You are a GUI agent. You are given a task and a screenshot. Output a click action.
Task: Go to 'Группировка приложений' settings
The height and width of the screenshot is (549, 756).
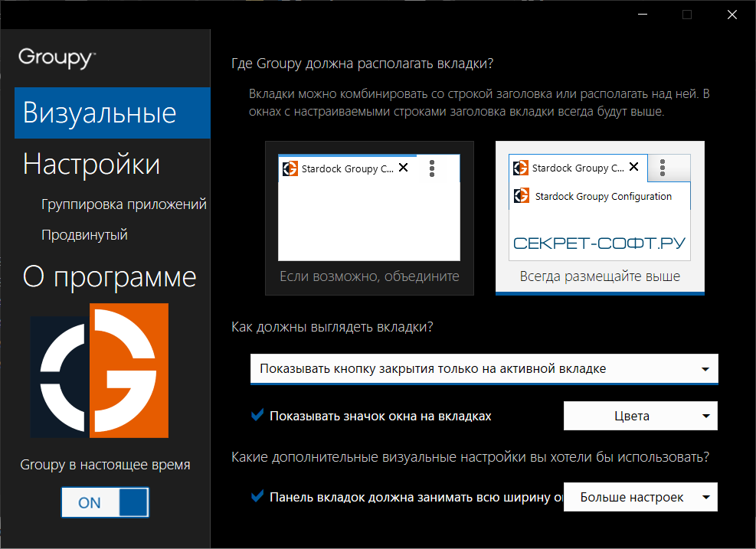pos(124,204)
